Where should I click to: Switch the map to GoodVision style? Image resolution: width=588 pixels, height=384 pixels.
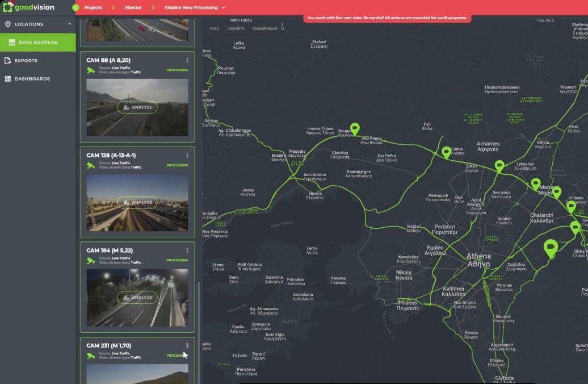pos(264,28)
